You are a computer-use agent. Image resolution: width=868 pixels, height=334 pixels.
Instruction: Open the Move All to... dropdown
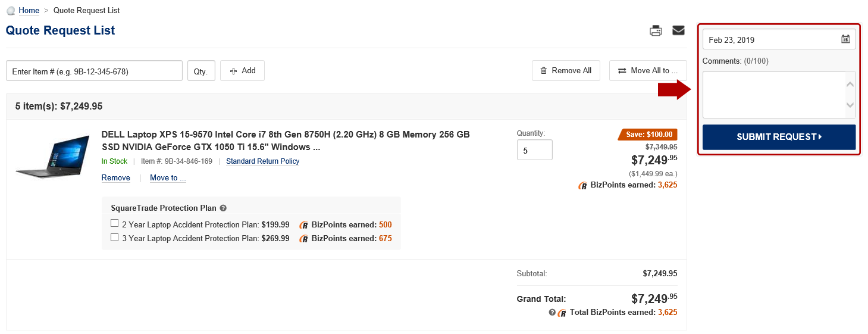pyautogui.click(x=648, y=70)
